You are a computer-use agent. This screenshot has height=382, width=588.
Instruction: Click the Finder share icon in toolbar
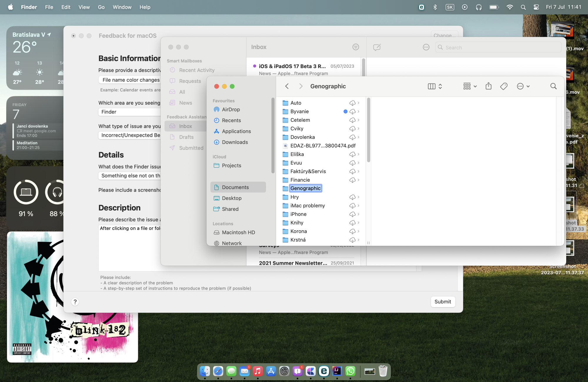coord(488,86)
